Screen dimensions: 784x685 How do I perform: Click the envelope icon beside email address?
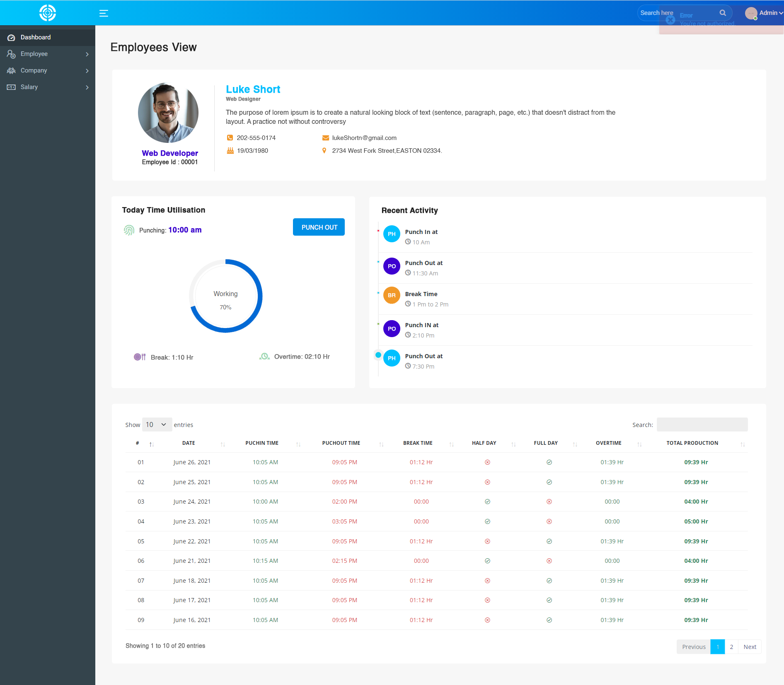(x=325, y=138)
